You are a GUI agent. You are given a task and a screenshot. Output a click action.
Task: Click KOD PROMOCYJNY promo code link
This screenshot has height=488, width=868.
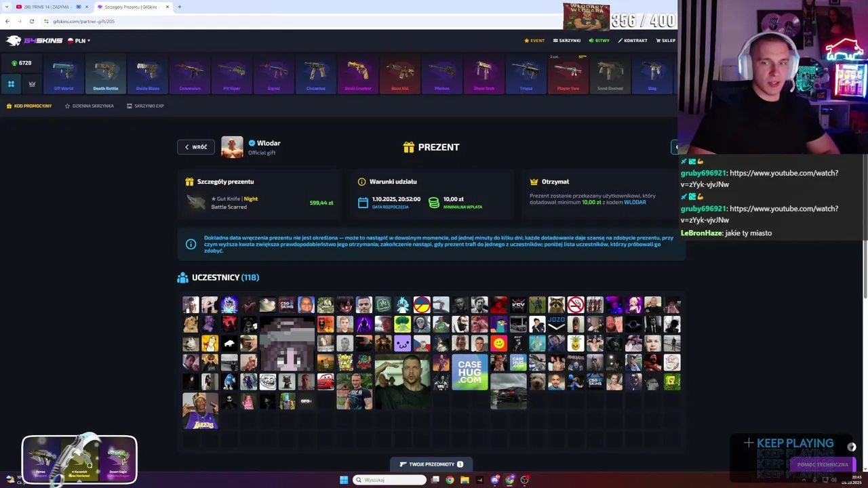[29, 106]
